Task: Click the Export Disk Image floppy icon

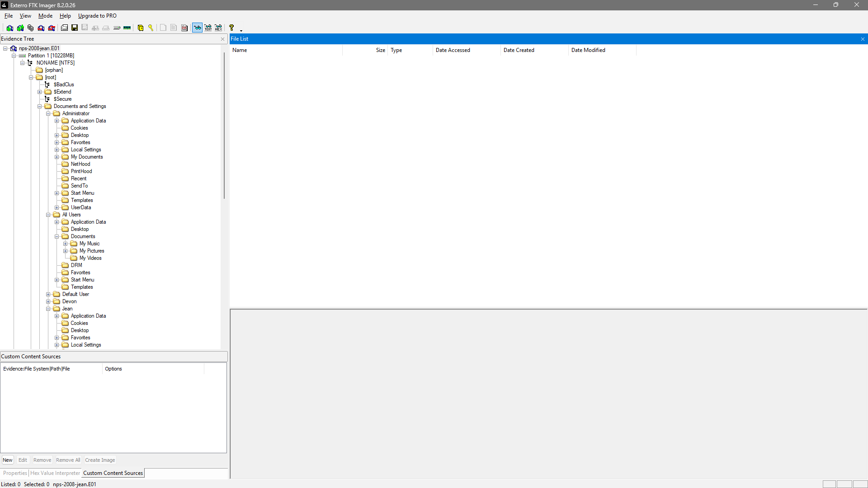Action: click(x=75, y=28)
